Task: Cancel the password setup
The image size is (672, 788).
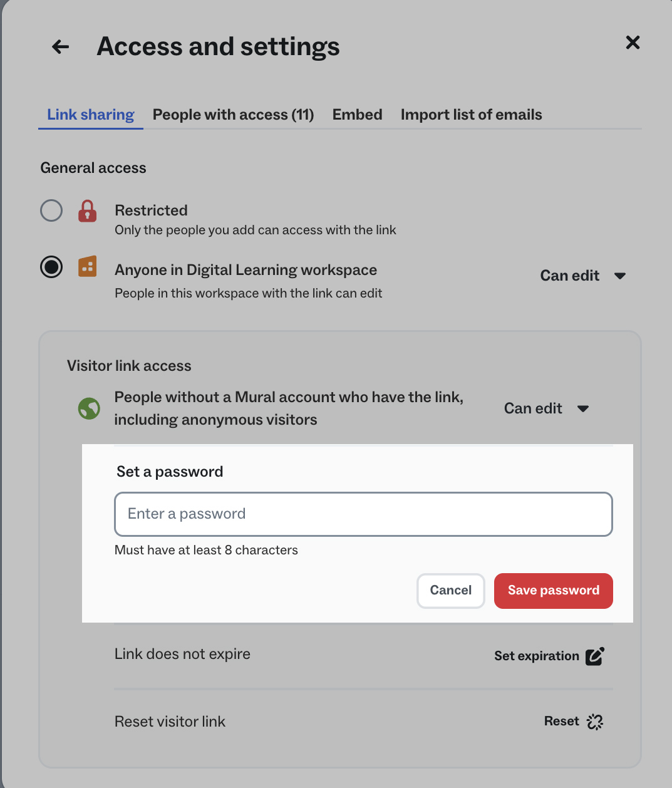Action: (450, 590)
